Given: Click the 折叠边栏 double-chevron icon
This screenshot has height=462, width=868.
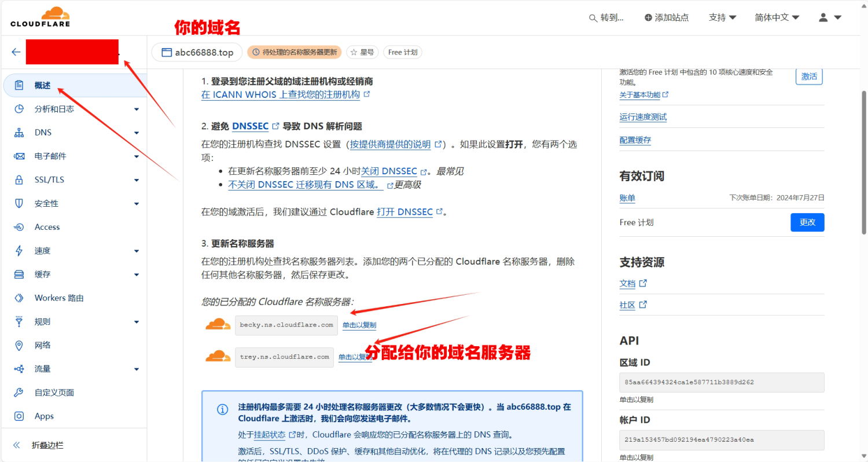Looking at the screenshot, I should click(17, 445).
